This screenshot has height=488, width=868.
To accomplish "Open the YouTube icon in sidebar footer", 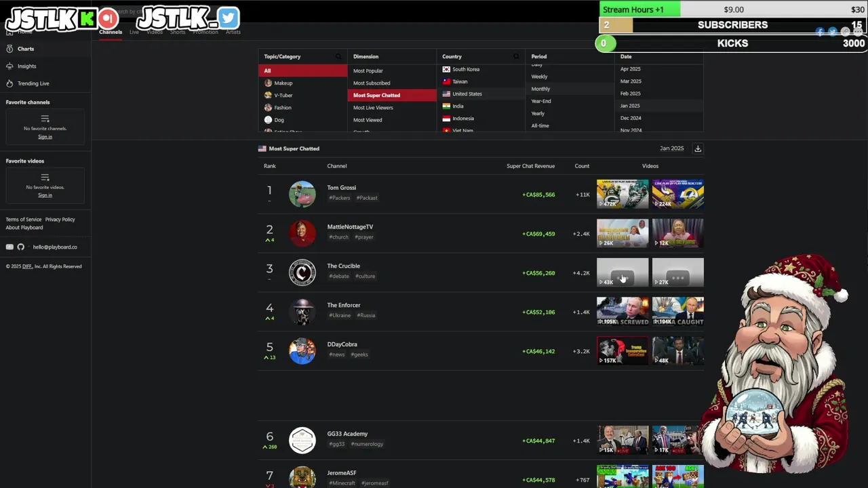I will click(x=9, y=247).
